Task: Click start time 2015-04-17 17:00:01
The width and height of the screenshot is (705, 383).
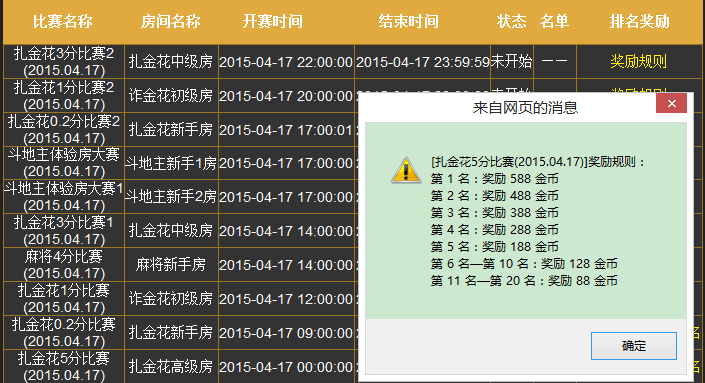Action: 286,130
